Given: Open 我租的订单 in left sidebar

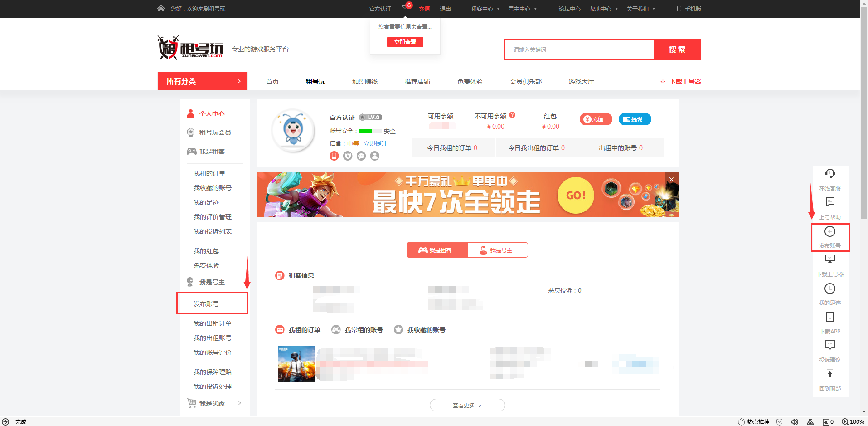Looking at the screenshot, I should 209,173.
